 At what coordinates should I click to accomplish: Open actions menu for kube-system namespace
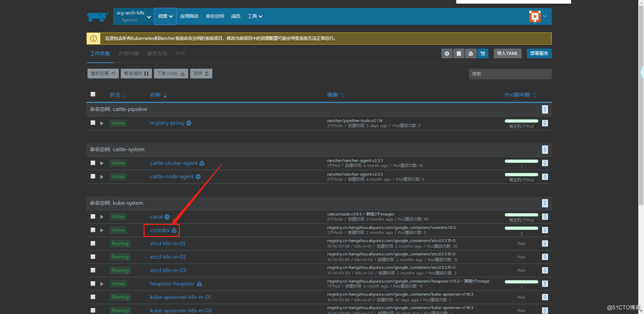click(545, 203)
